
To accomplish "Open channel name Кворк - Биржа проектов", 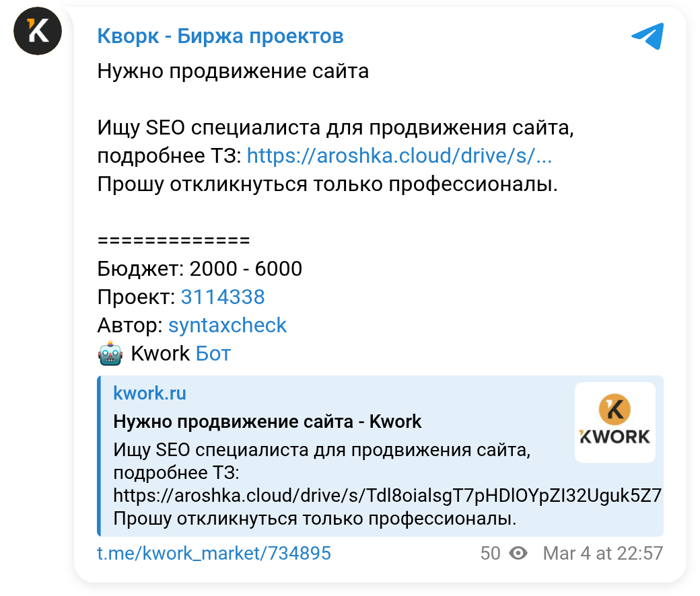I will (x=220, y=36).
